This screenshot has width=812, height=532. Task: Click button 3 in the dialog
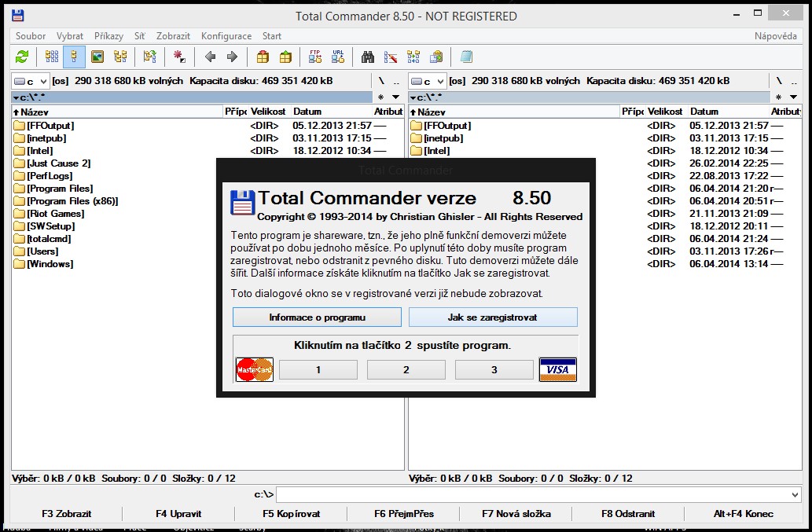[x=494, y=369]
